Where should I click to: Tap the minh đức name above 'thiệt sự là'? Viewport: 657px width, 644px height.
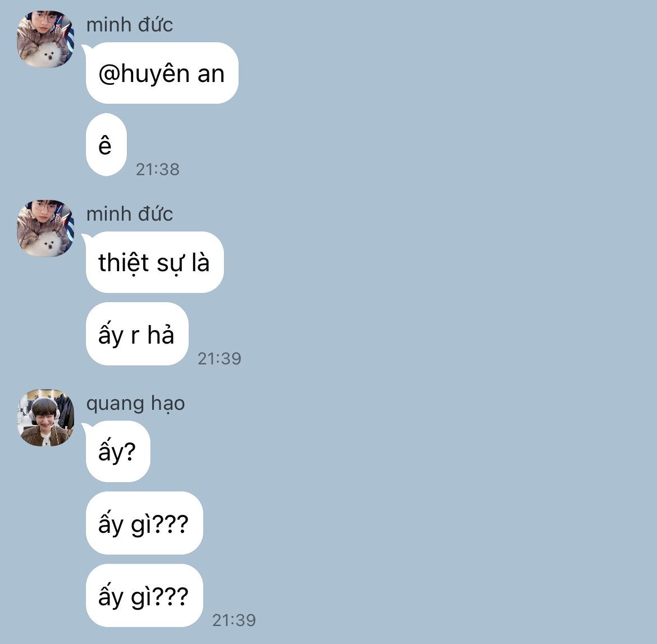130,214
